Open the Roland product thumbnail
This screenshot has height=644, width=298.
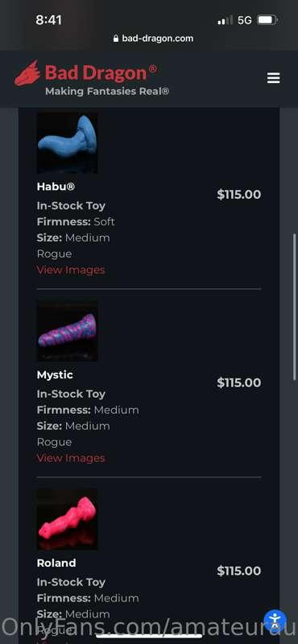[x=68, y=518]
